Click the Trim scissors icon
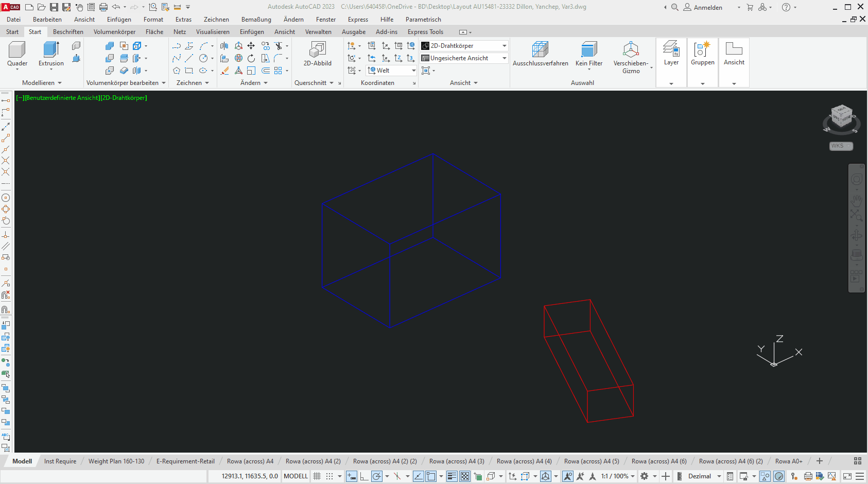Image resolution: width=868 pixels, height=484 pixels. click(x=279, y=46)
